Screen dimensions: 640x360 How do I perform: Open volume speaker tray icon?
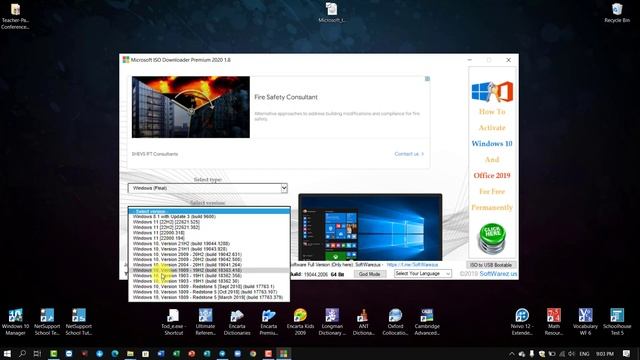click(x=571, y=353)
